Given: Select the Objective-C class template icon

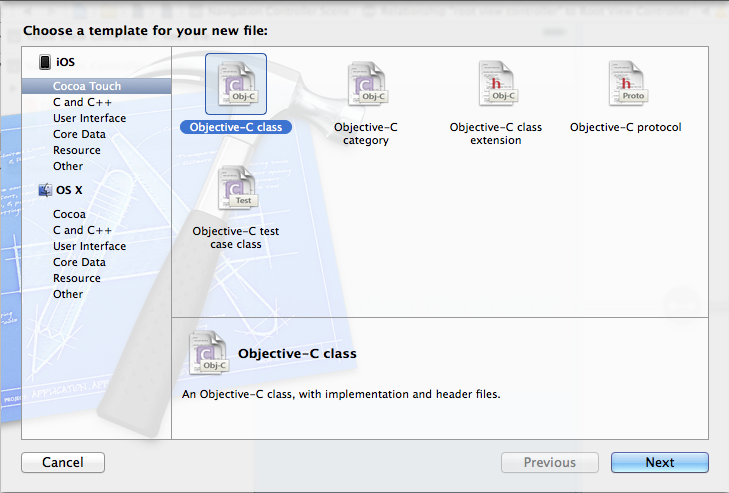Looking at the screenshot, I should (x=236, y=84).
